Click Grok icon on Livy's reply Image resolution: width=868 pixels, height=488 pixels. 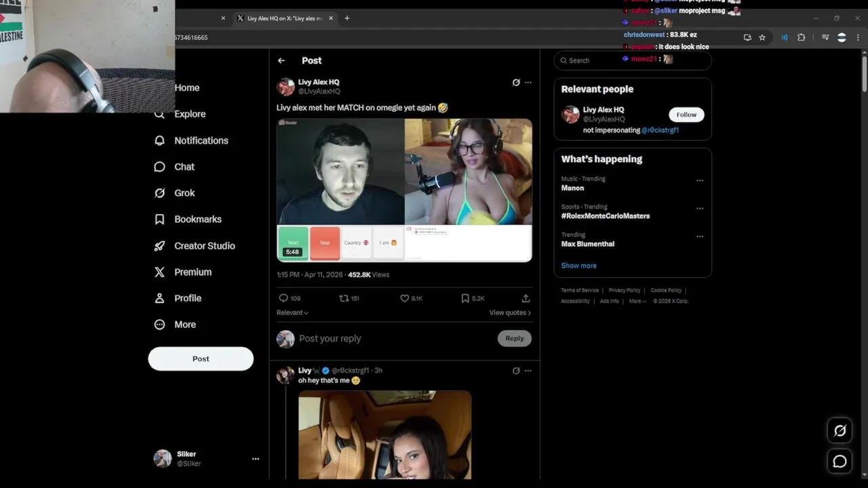click(516, 371)
